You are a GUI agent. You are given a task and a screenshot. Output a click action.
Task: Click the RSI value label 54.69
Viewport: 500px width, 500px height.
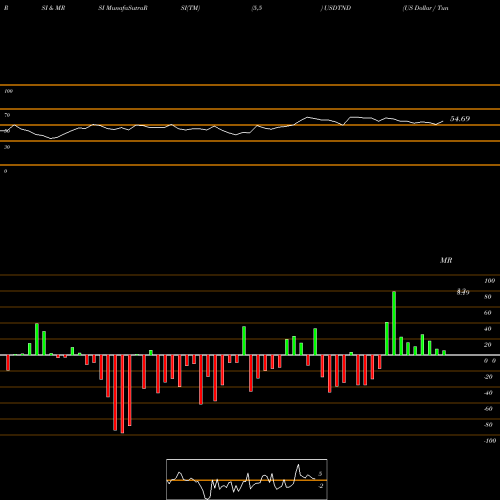[x=460, y=119]
